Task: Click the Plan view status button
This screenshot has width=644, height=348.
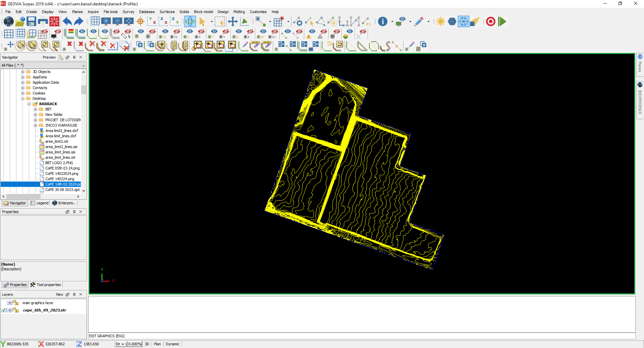Action: coord(157,344)
